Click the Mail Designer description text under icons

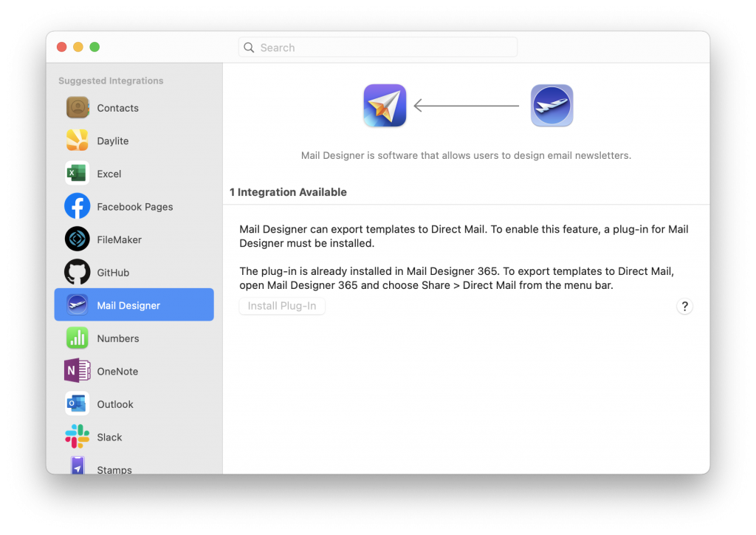466,155
